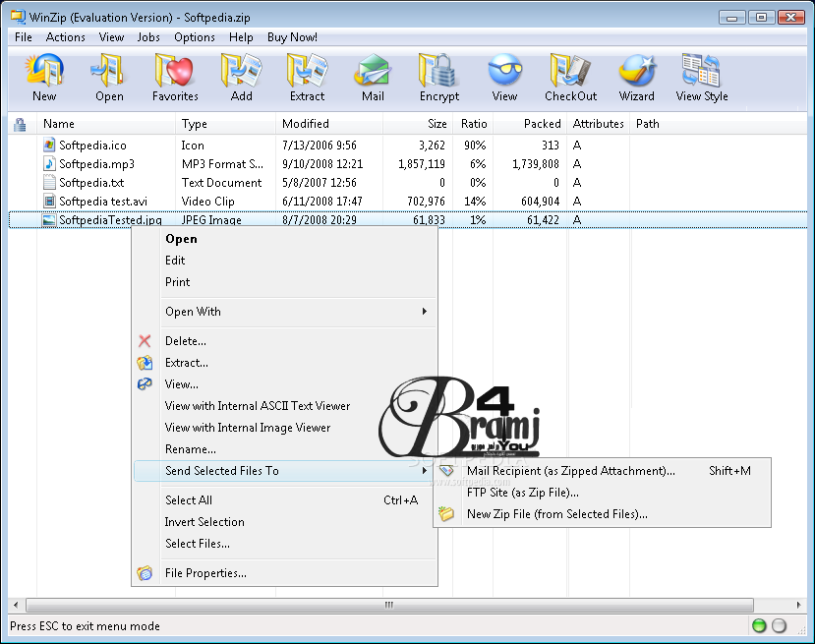Screen dimensions: 815x644
Task: Click the Buy Now! menu item
Action: tap(292, 37)
